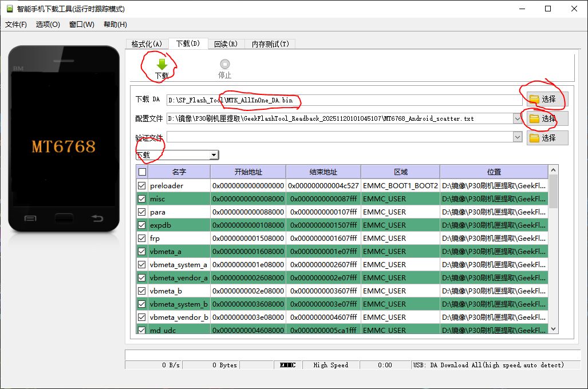Open the 选项(O) menu

click(x=49, y=24)
